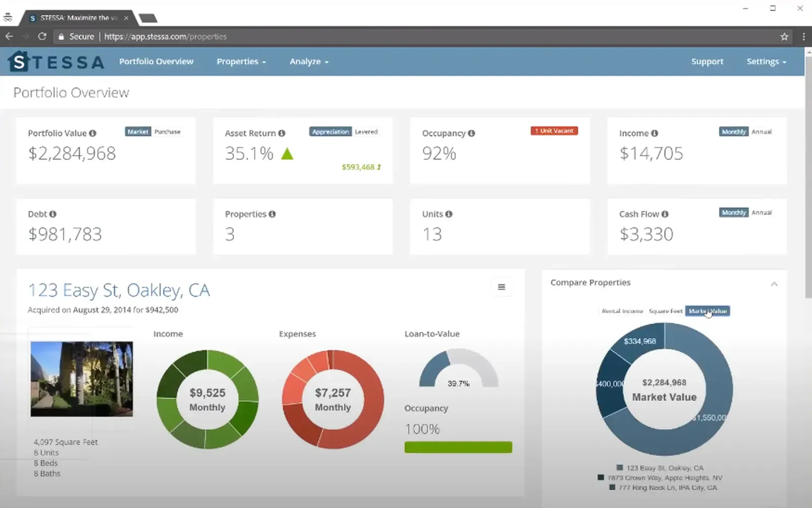The height and width of the screenshot is (508, 812).
Task: Click the $593,468 appreciation amount
Action: coord(361,167)
